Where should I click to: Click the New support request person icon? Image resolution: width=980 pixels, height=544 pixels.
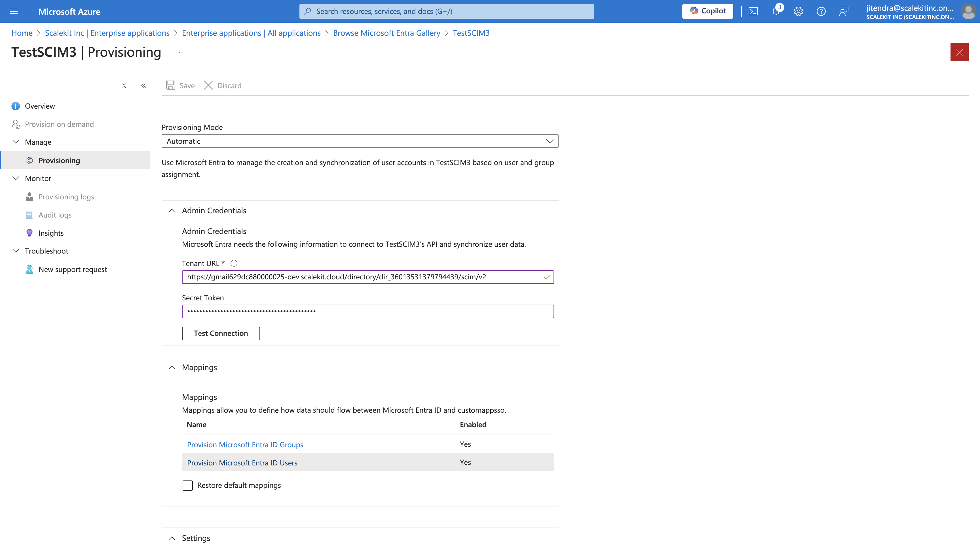pyautogui.click(x=29, y=269)
